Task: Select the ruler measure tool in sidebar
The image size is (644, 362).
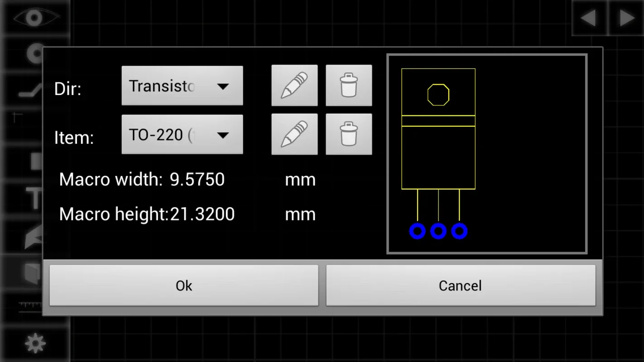Action: 31,307
